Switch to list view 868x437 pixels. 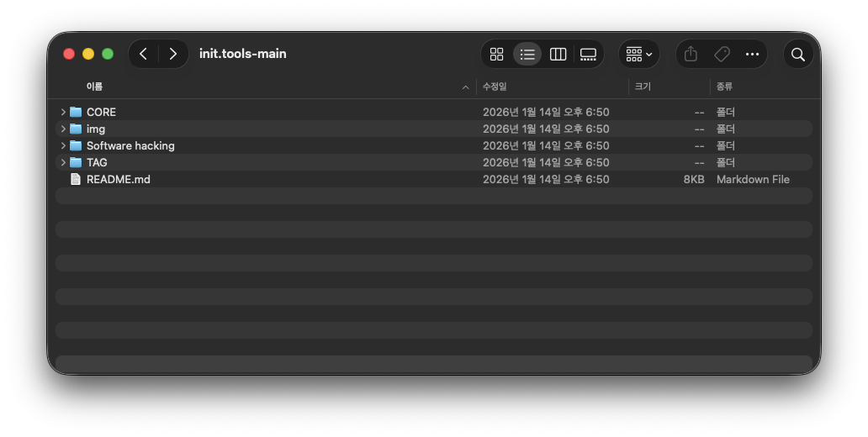(x=527, y=54)
